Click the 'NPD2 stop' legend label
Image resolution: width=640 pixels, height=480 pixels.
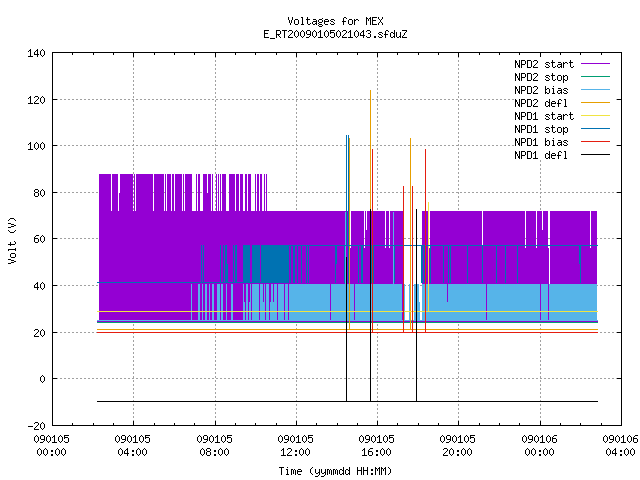point(541,77)
